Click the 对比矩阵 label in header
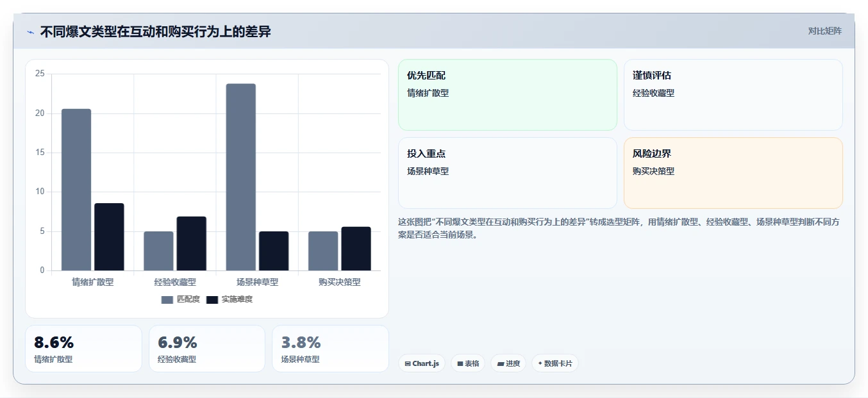 point(825,31)
